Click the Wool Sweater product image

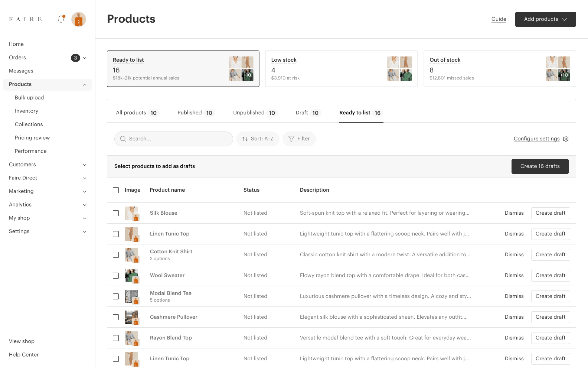click(131, 276)
